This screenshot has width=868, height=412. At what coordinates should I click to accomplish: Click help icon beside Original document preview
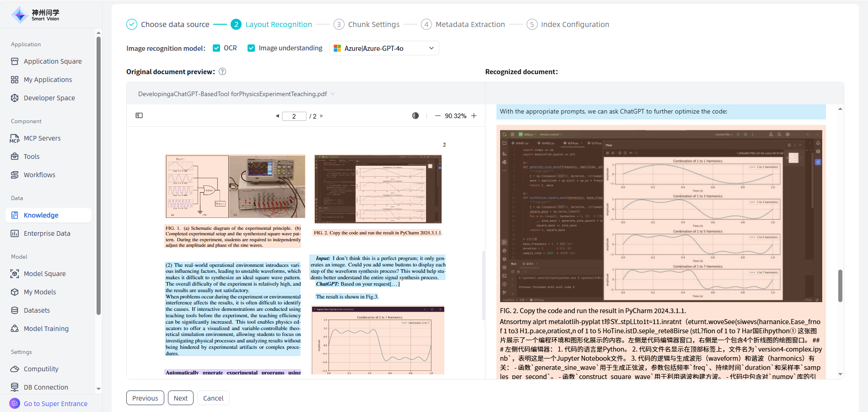pos(222,71)
